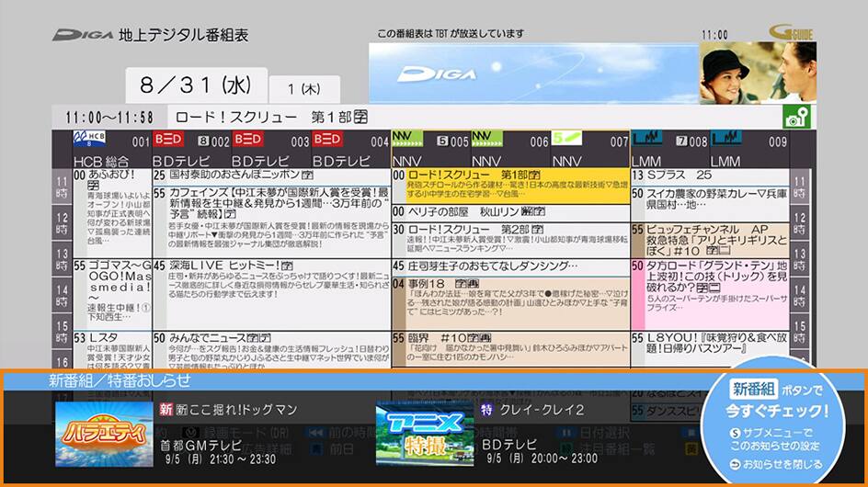
Task: Click the DIGA sky banner advertisement
Action: (534, 74)
